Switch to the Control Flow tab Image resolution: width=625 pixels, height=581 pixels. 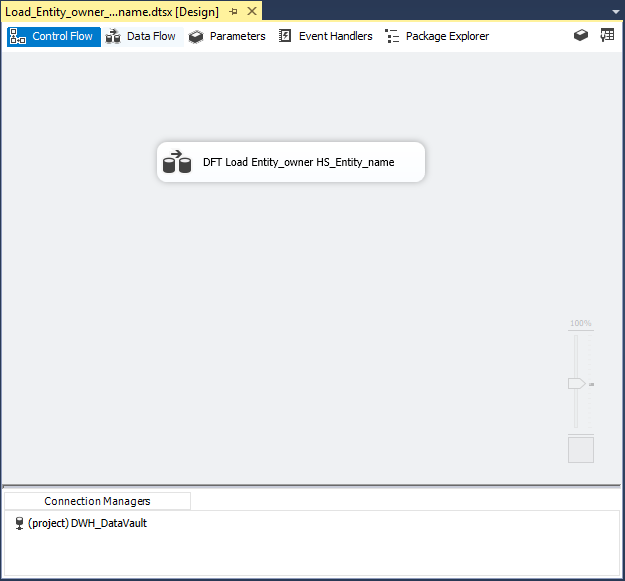click(54, 36)
